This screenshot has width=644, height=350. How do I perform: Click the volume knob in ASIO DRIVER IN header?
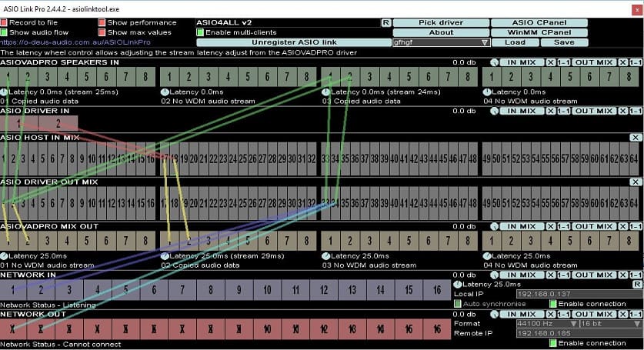pos(495,111)
